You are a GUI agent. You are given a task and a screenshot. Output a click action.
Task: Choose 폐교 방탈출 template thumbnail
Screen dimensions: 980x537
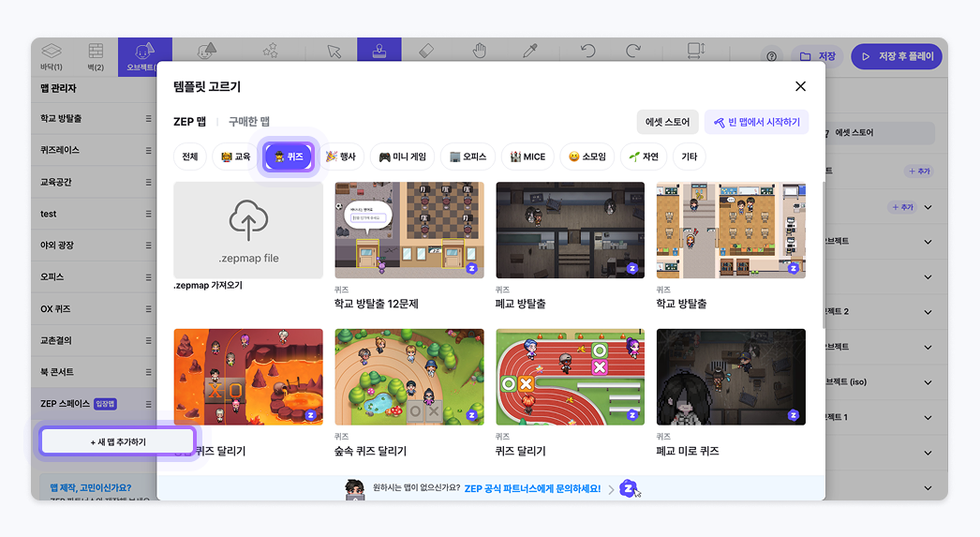tap(570, 230)
